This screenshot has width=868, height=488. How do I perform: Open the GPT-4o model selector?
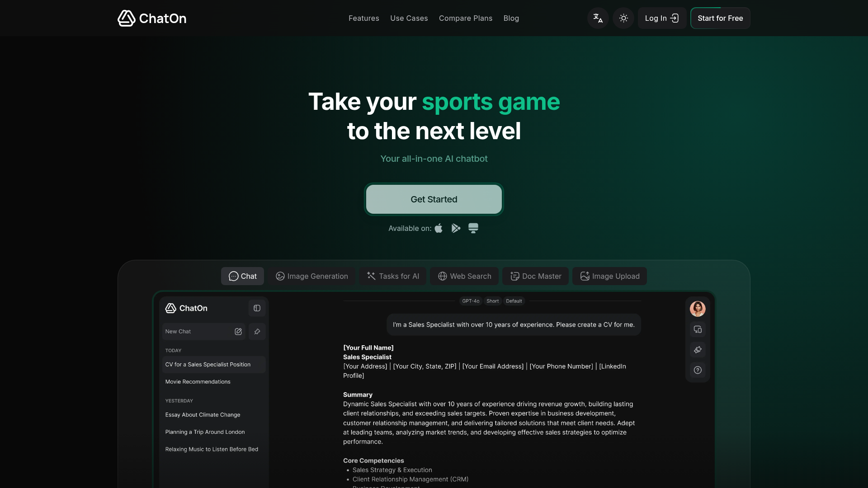[x=471, y=301]
